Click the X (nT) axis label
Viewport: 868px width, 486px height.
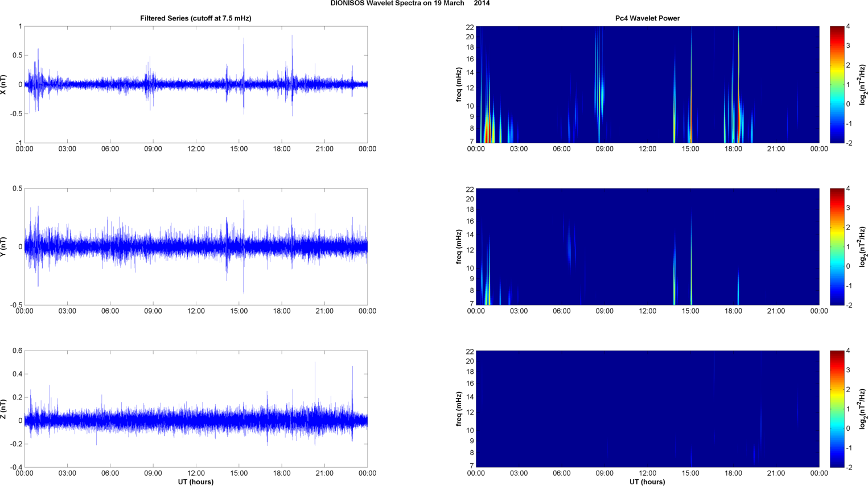coord(4,84)
